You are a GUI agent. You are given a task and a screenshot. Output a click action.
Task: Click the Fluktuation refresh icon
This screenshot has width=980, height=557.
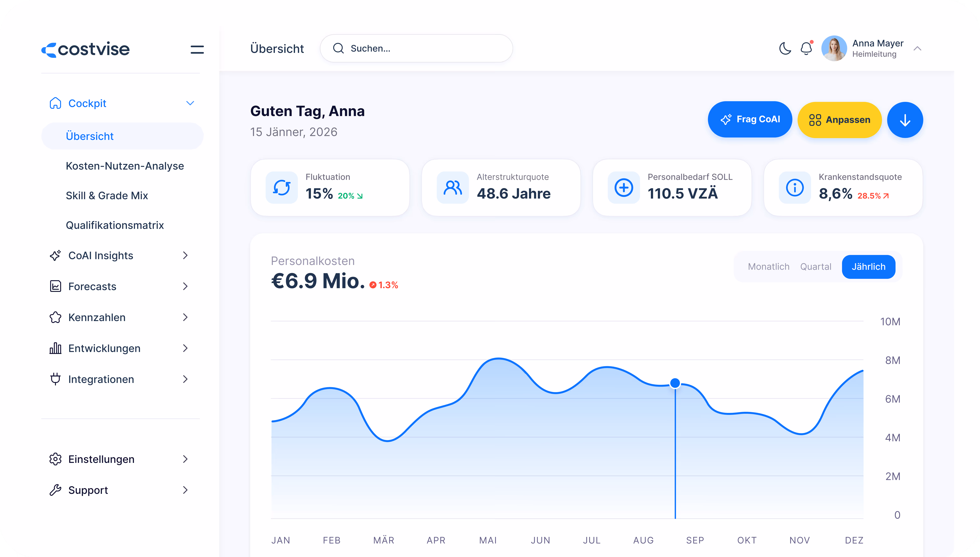pyautogui.click(x=282, y=187)
